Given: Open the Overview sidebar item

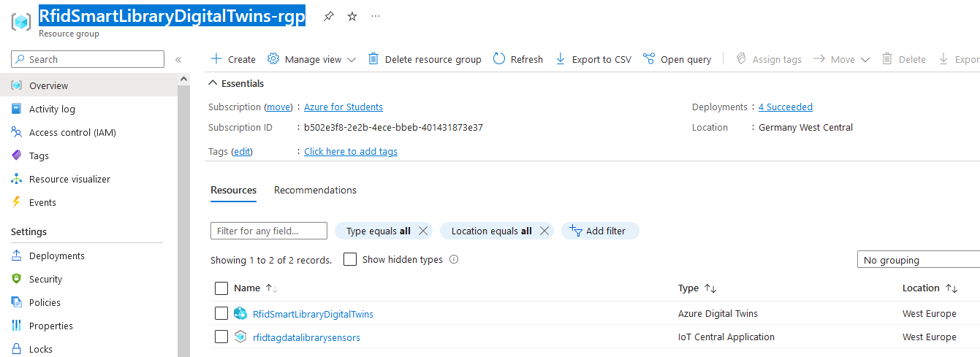Looking at the screenshot, I should (x=89, y=85).
